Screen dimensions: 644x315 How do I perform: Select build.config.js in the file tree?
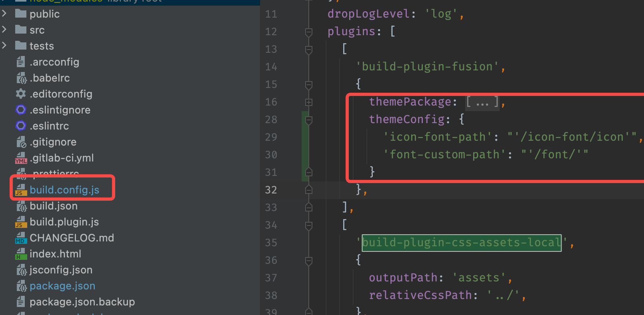pyautogui.click(x=64, y=190)
